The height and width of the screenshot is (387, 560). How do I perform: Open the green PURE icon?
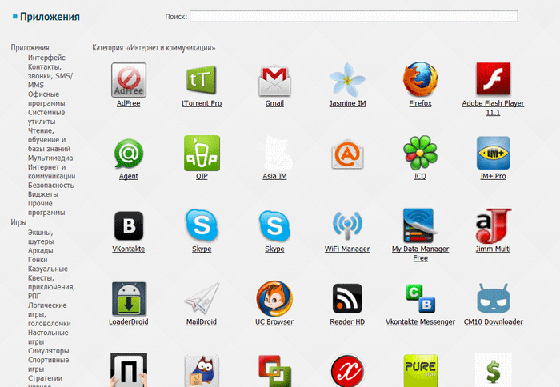click(420, 371)
